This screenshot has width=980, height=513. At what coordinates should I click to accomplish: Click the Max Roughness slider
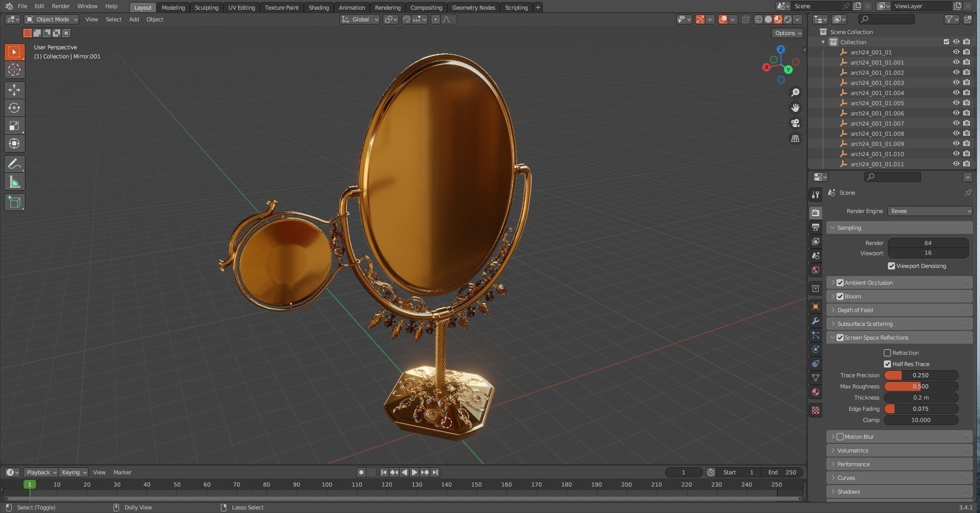coord(920,386)
